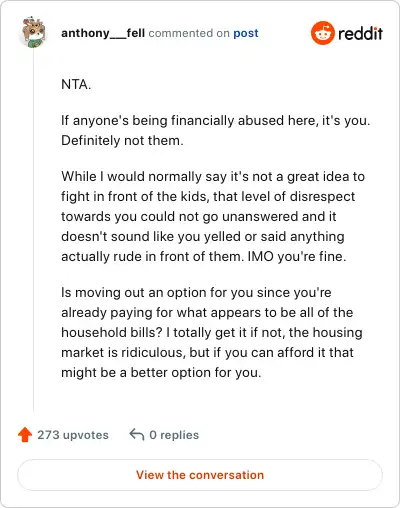400x508 pixels.
Task: Click the line "Definitely not them."
Action: pos(122,140)
